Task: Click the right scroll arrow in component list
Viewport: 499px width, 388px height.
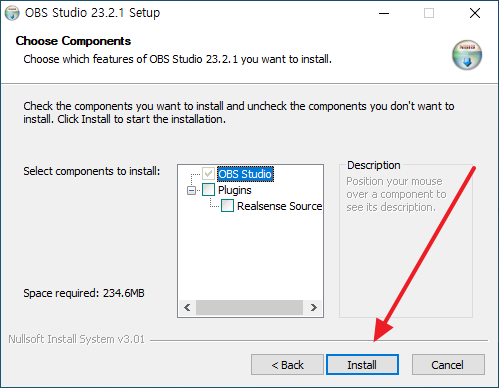Action: tap(313, 307)
